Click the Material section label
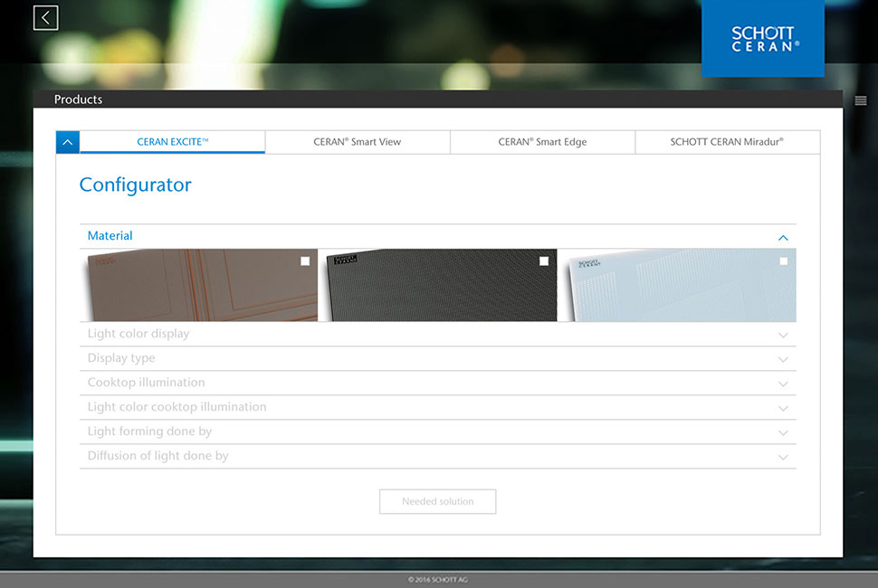 coord(110,235)
